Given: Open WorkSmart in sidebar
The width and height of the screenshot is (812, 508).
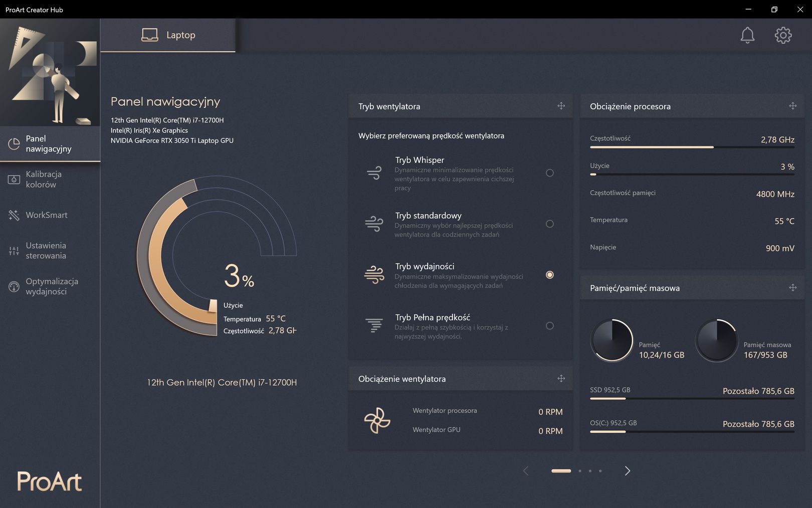Looking at the screenshot, I should coord(50,215).
